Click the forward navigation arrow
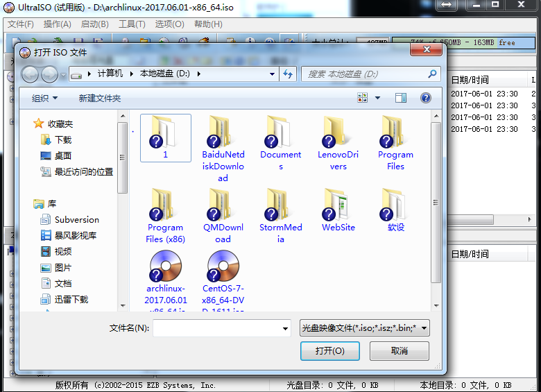 (x=49, y=74)
